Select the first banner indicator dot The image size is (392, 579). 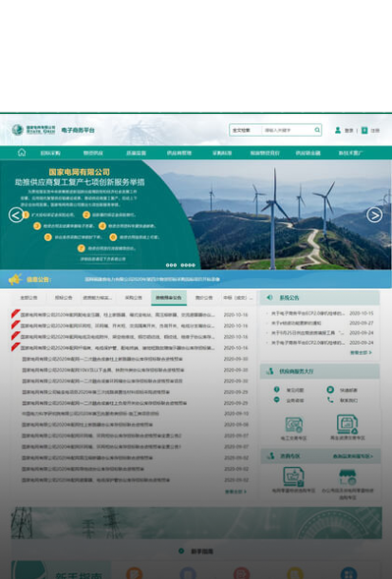pyautogui.click(x=167, y=265)
